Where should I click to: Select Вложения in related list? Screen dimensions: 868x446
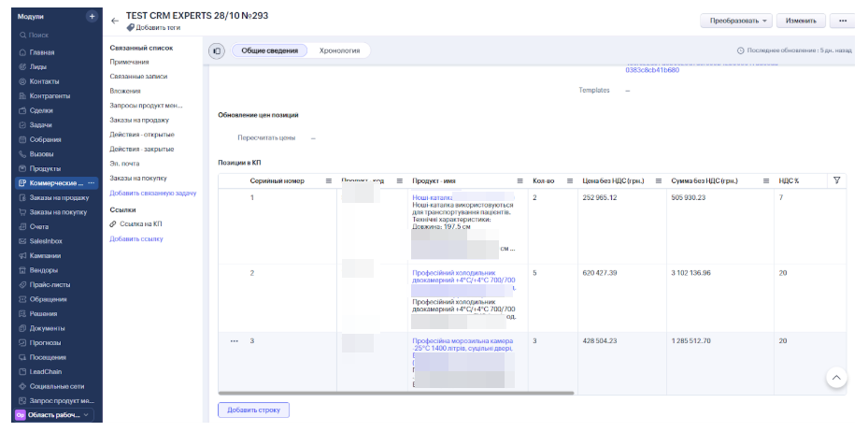pos(125,91)
